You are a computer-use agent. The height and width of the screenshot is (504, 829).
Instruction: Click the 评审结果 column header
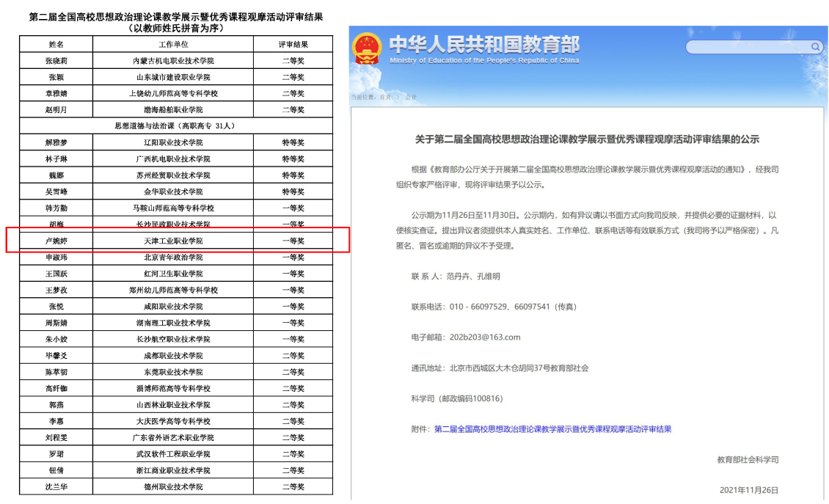pos(293,45)
